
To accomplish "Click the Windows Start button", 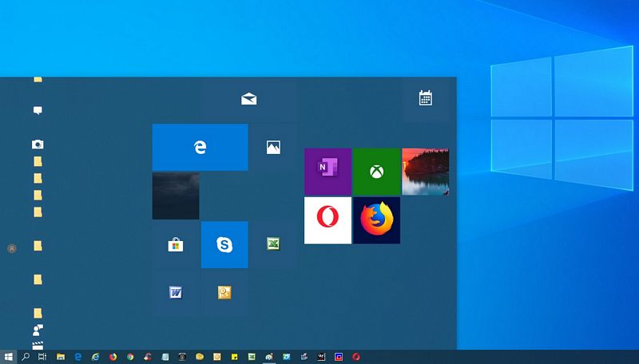I will click(8, 357).
